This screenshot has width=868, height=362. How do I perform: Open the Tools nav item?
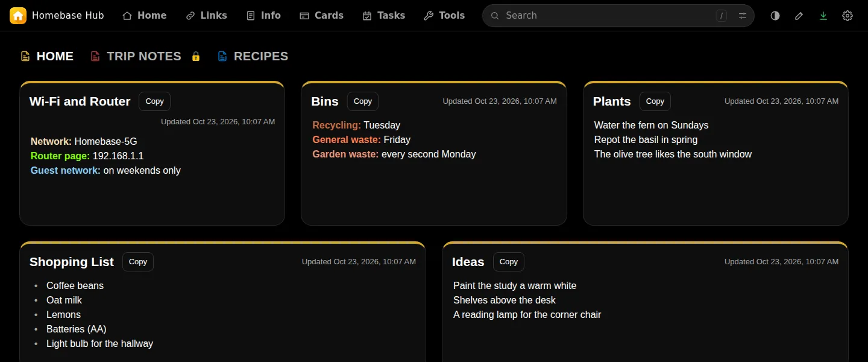tap(444, 16)
